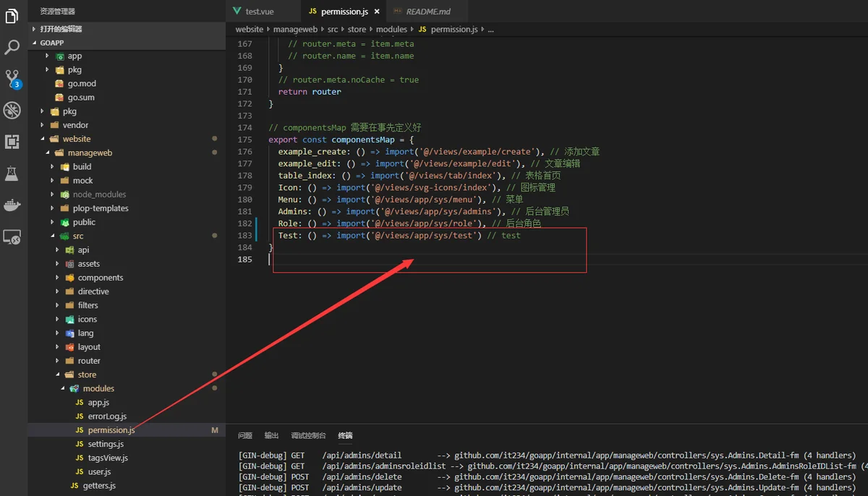Open the Docker whale icon in activity bar
The image size is (868, 496).
click(12, 205)
